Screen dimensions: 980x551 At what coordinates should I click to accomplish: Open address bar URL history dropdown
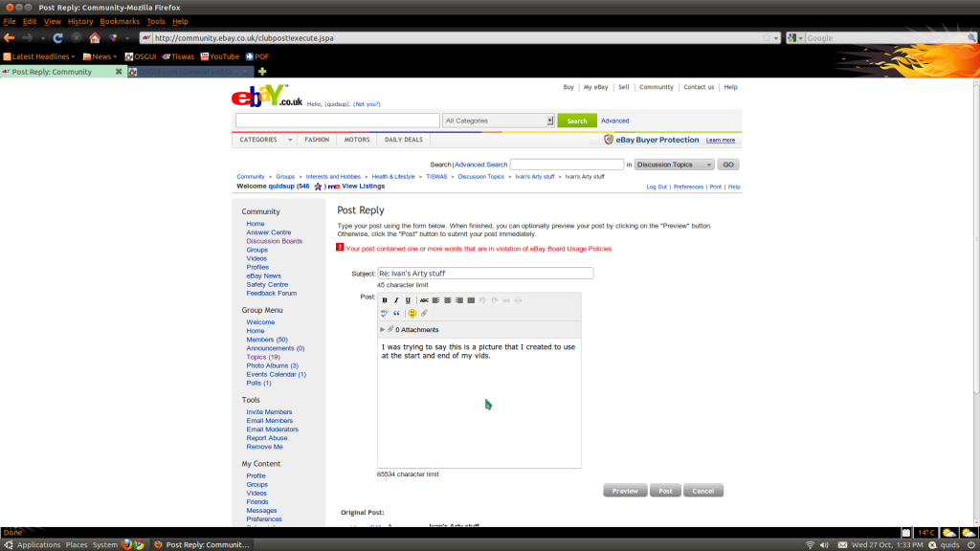click(x=776, y=38)
